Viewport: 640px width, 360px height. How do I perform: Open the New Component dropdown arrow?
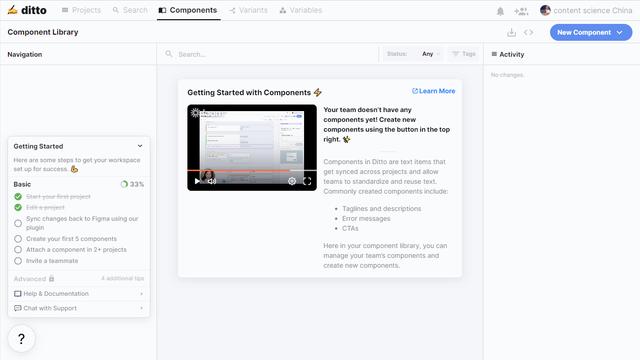click(x=620, y=32)
